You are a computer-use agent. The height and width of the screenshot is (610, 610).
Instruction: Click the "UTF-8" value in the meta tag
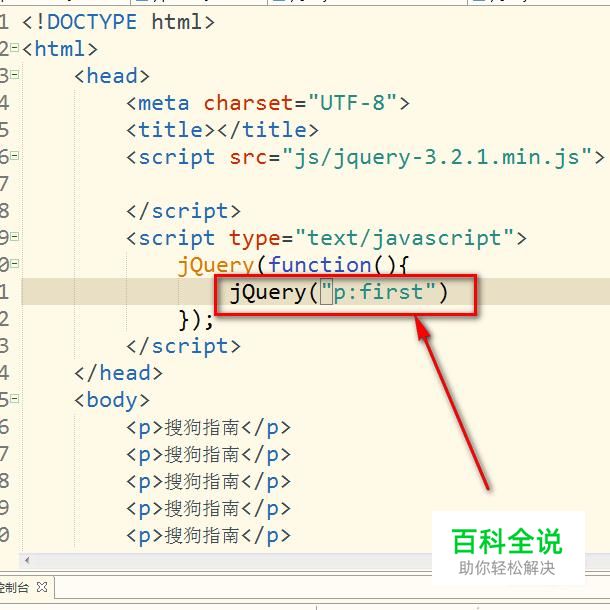click(x=352, y=103)
